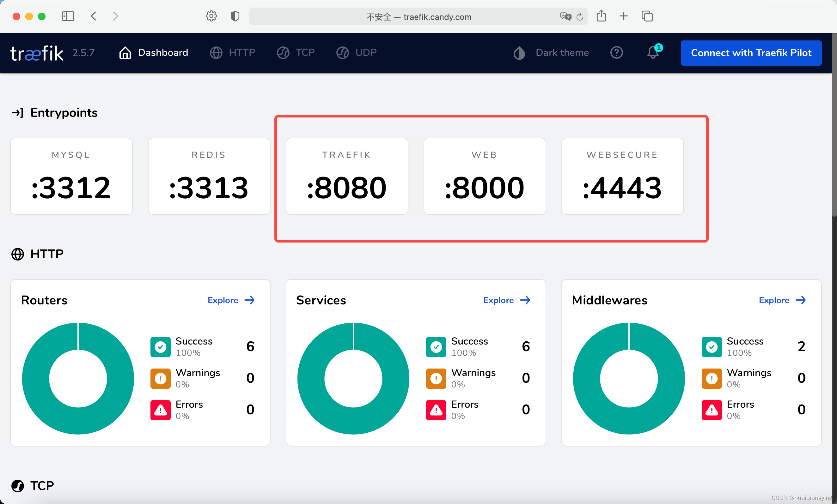
Task: Click the Services Success check icon
Action: [436, 347]
